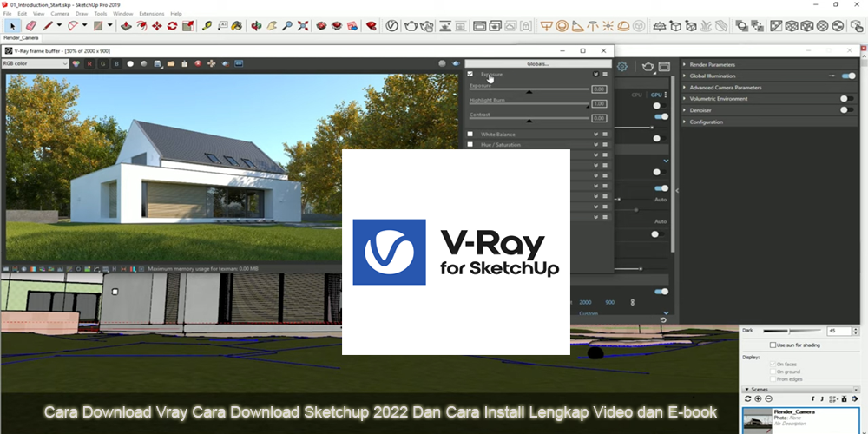Activate the Push/Pull tool

(x=126, y=25)
